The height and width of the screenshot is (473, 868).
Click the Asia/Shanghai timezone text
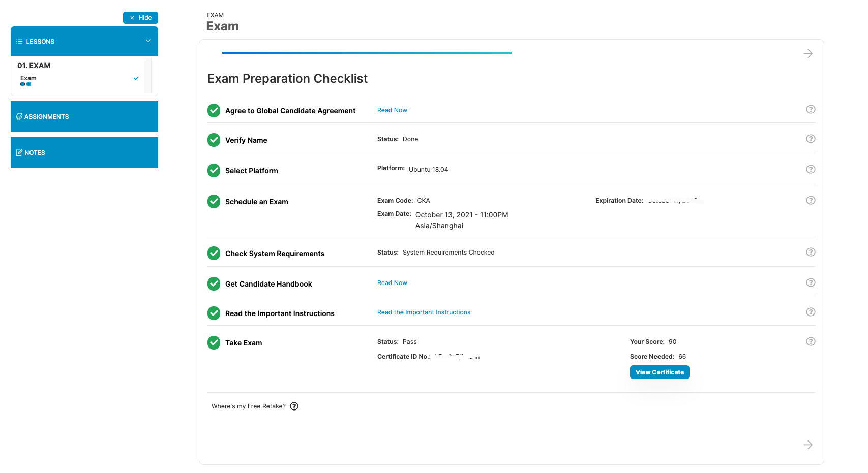pos(439,226)
